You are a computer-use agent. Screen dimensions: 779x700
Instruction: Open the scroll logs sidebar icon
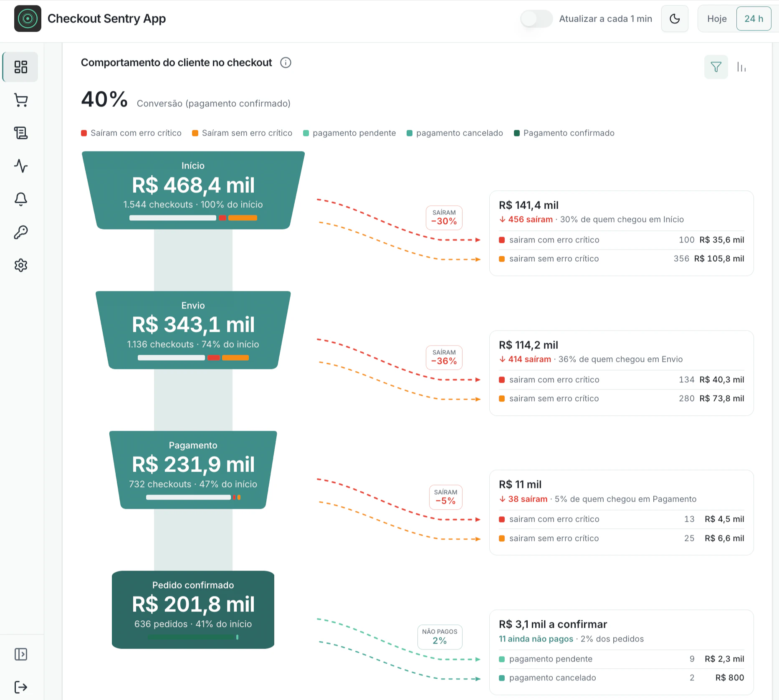[x=21, y=133]
